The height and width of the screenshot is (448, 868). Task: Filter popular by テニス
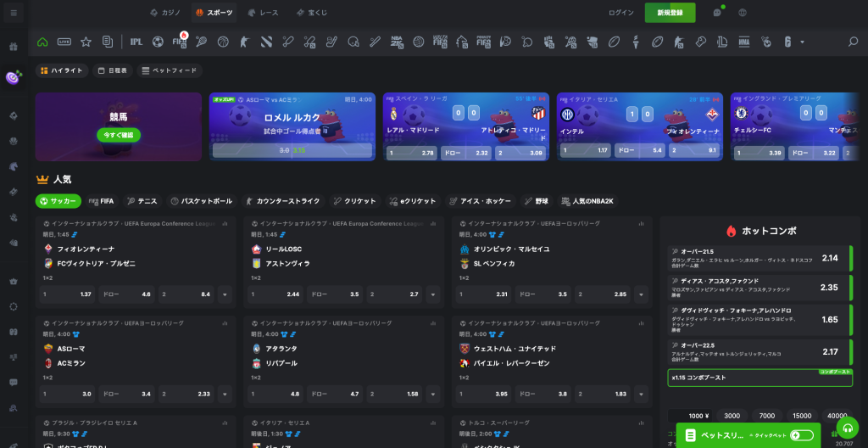(x=142, y=201)
